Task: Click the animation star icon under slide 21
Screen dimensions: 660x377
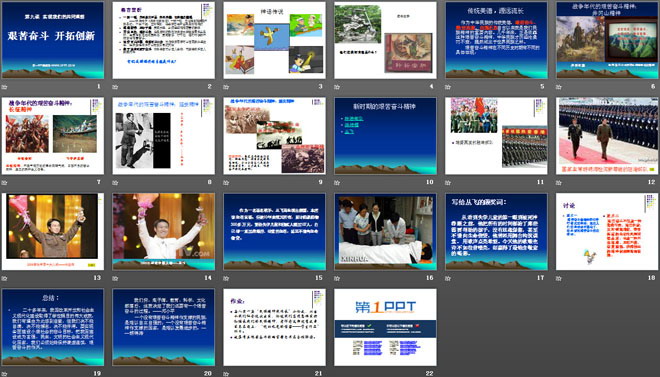Action: coord(226,374)
